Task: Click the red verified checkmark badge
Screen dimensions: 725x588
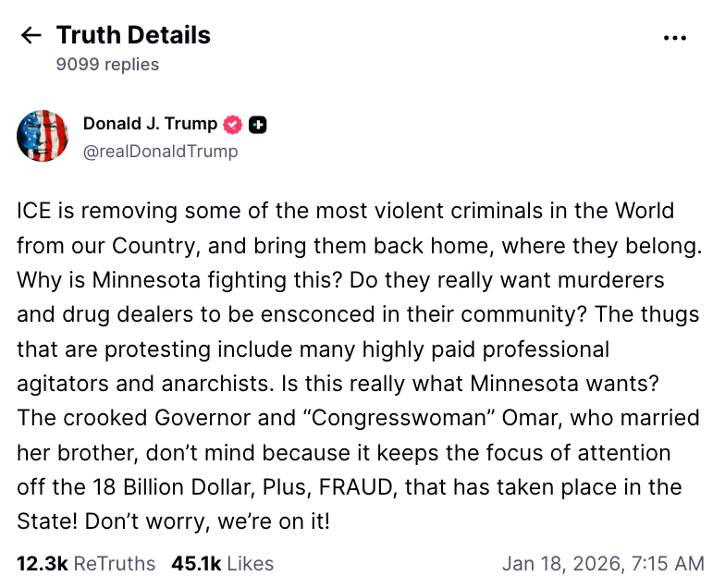Action: pos(233,125)
